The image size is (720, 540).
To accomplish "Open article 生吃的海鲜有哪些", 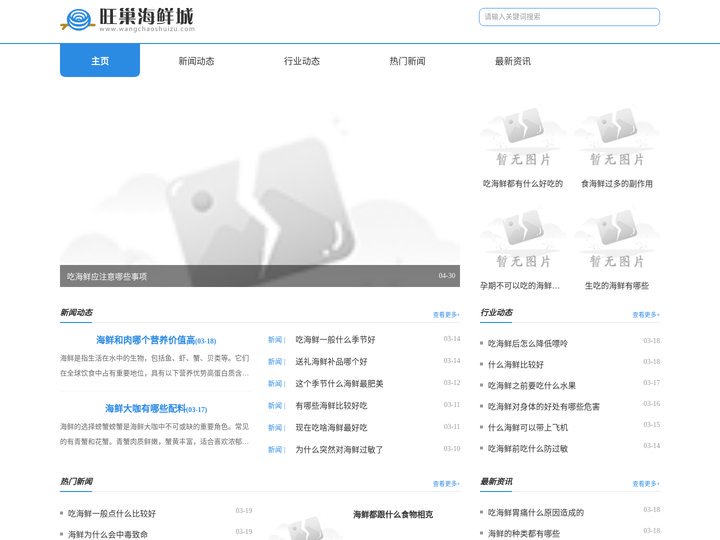I will pyautogui.click(x=617, y=286).
